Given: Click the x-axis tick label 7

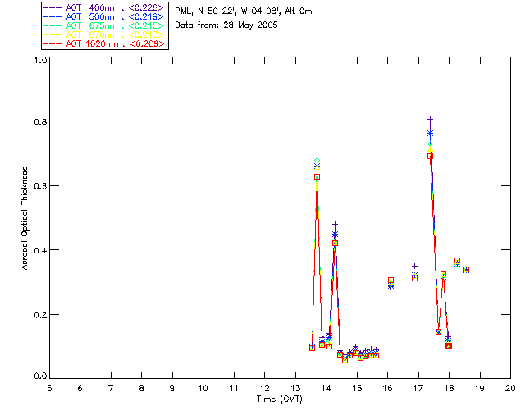Looking at the screenshot, I should (111, 388).
